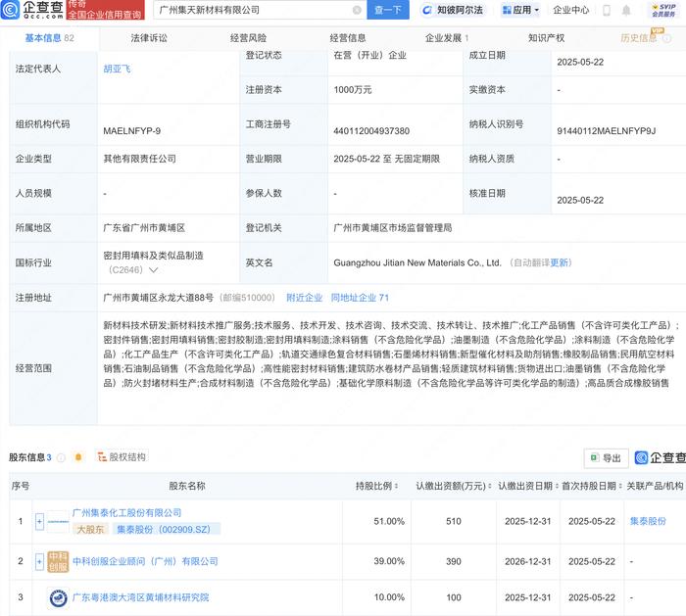The height and width of the screenshot is (616, 686).
Task: Click the info icon next to 股东信息
Action: point(61,457)
